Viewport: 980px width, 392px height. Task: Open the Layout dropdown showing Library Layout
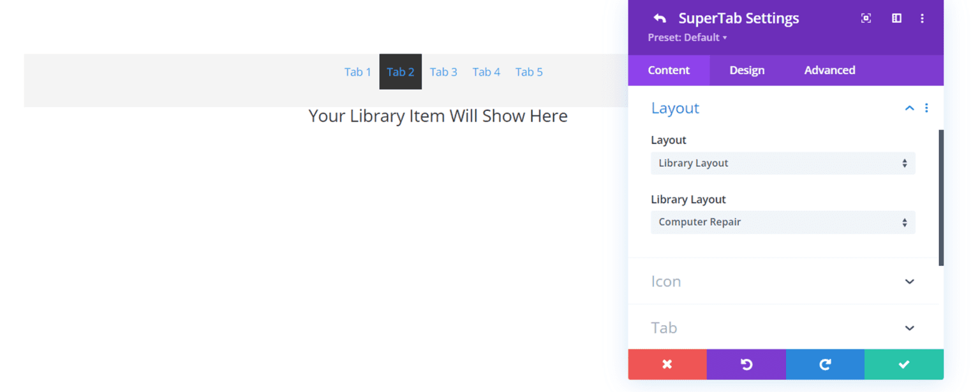point(783,163)
